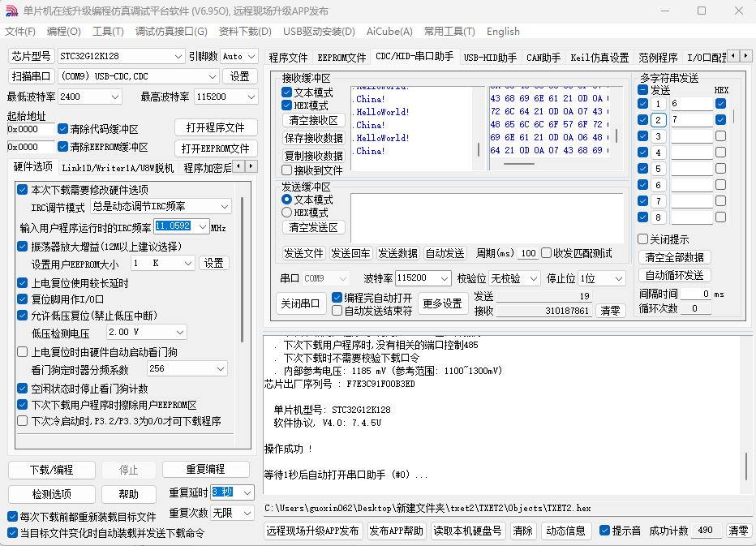Screen dimensions: 756x546
Task: Toggle 编程完自动打开 checkbox
Action: (337, 298)
